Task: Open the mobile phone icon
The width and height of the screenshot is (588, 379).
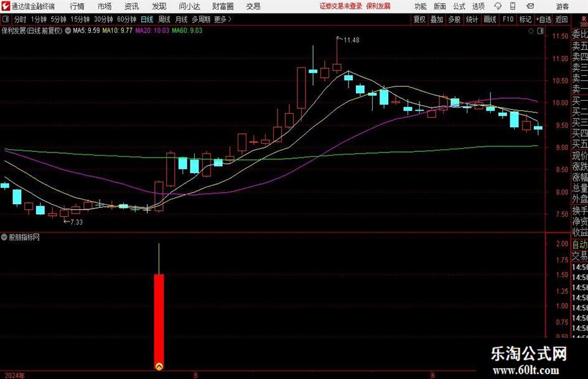Action: tap(513, 6)
